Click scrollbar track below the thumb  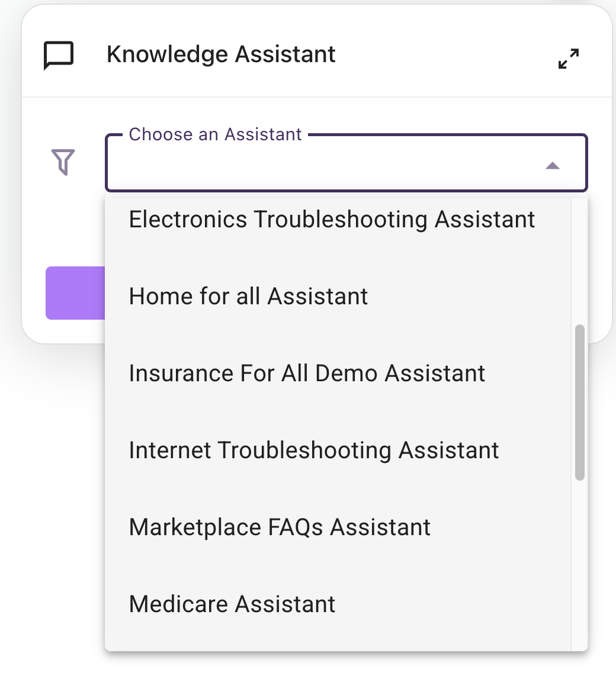579,562
